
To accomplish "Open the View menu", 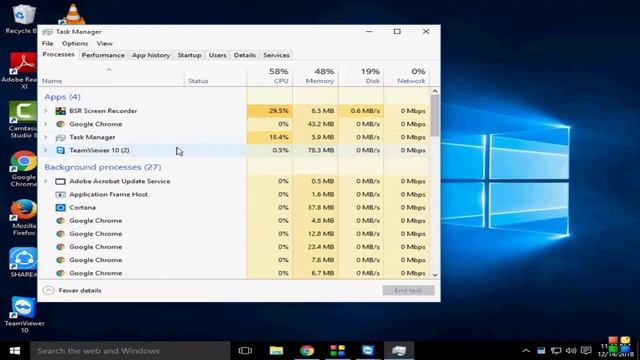I will (104, 43).
